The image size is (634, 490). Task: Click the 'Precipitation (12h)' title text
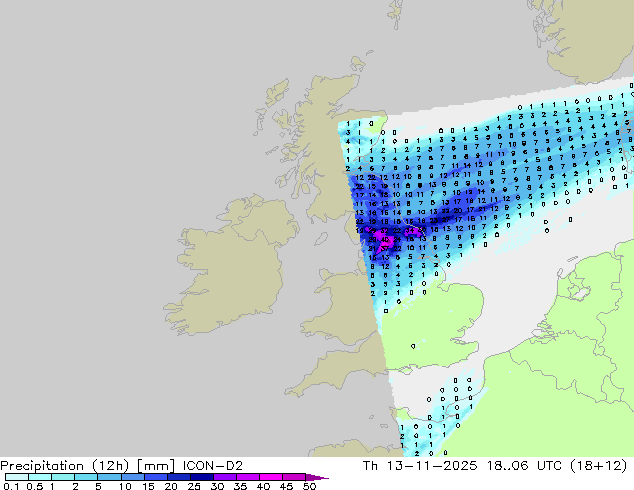tap(65, 466)
